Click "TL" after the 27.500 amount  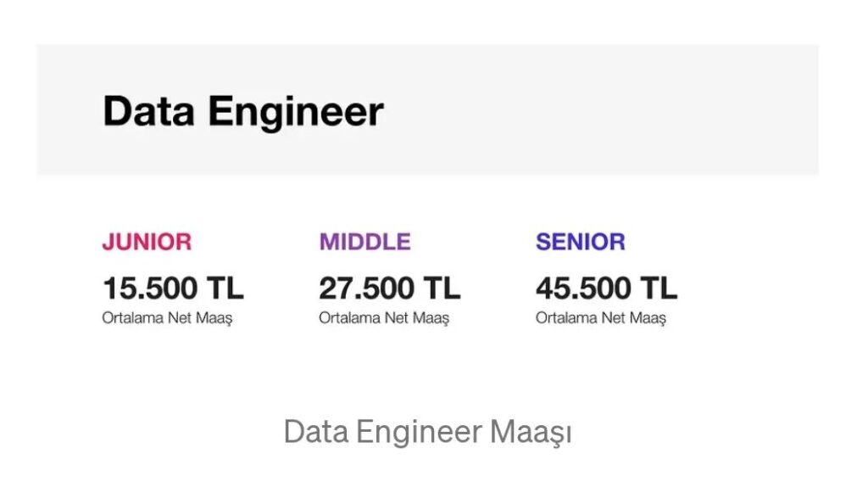(x=442, y=288)
